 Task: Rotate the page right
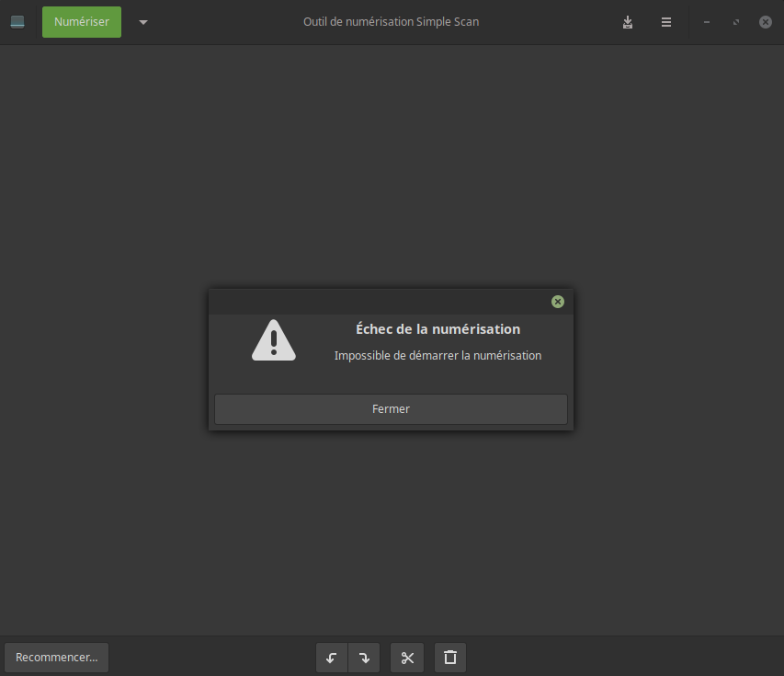pos(364,658)
